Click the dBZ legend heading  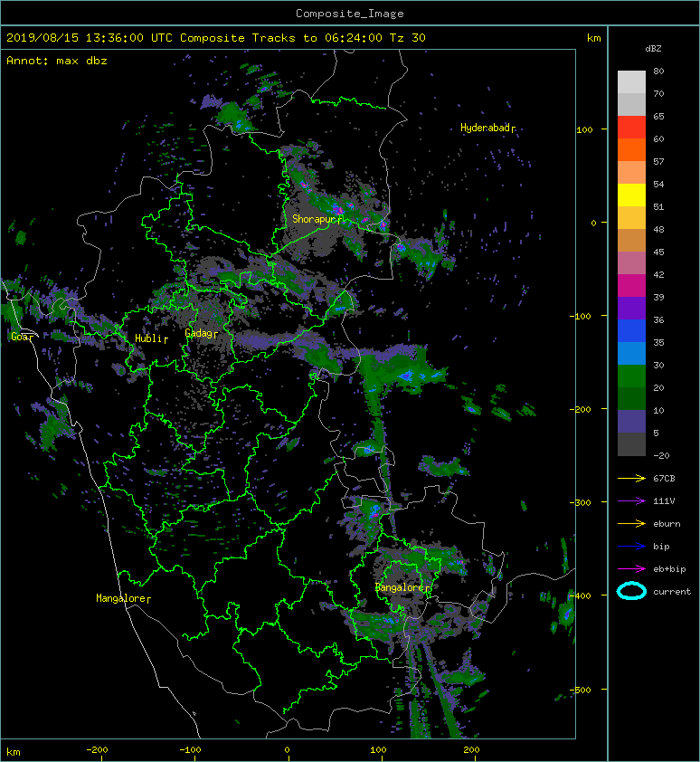click(x=653, y=49)
